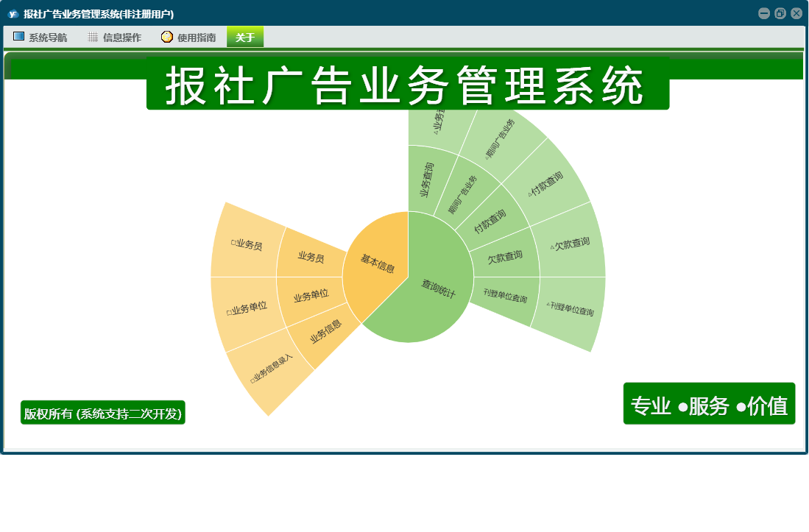This screenshot has width=809, height=532.
Task: Select the 基本信息 center segment
Action: (x=377, y=264)
